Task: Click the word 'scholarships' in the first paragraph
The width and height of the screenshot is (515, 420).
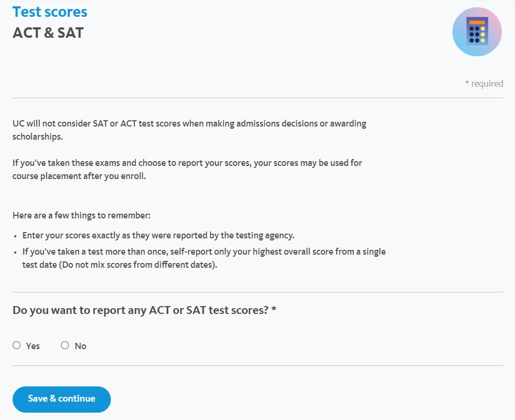Action: [37, 137]
